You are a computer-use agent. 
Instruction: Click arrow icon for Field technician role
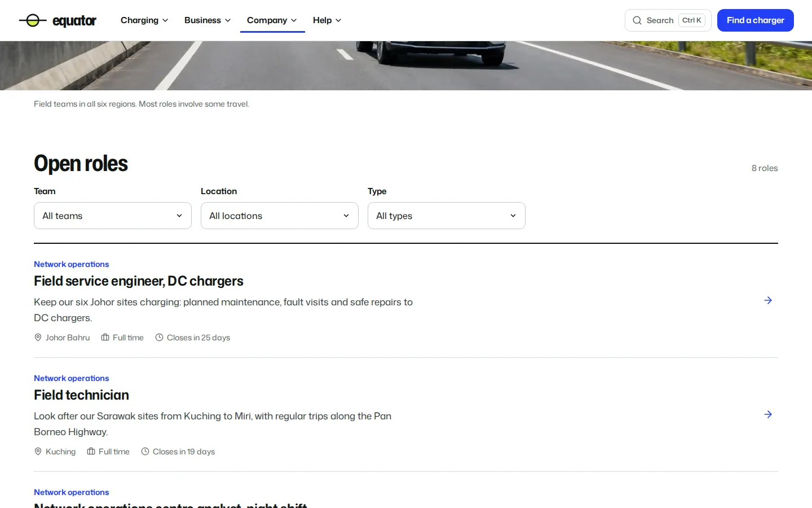(x=768, y=414)
